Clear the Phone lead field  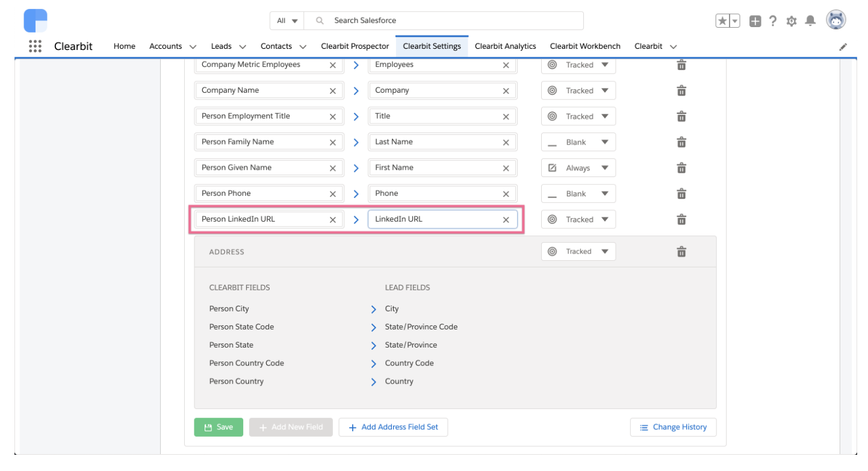pos(506,194)
